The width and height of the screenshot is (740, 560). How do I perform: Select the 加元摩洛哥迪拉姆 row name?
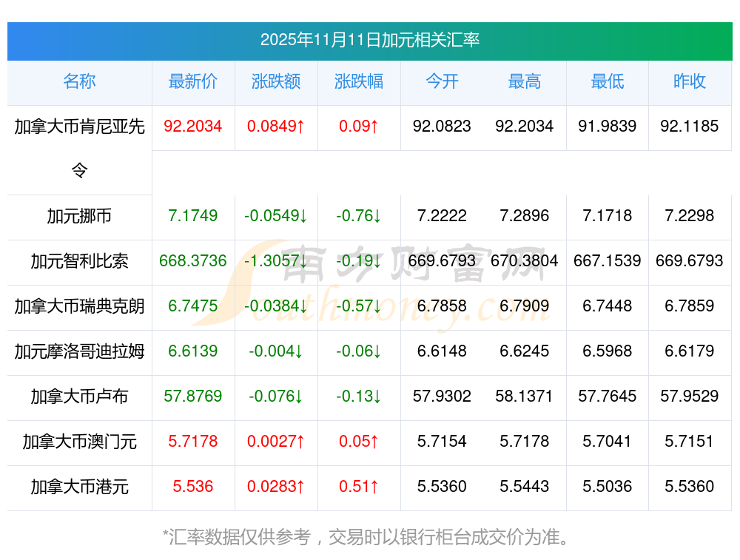(79, 351)
